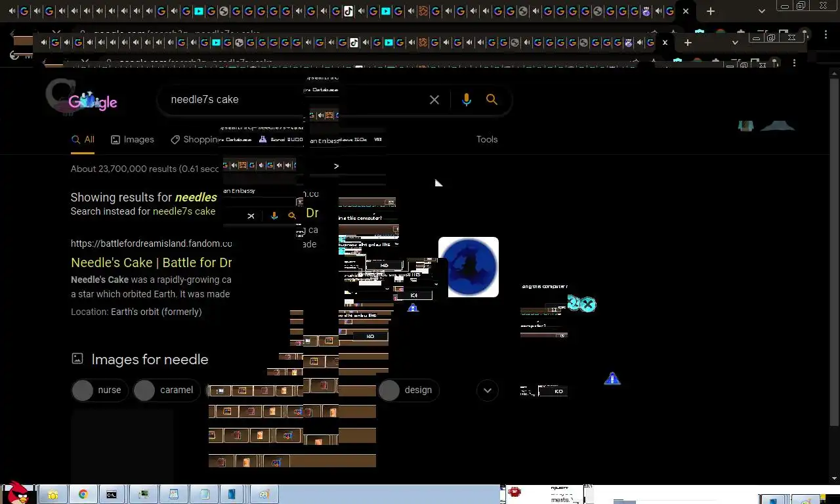Click the 'Images for needle' heading

[150, 360]
